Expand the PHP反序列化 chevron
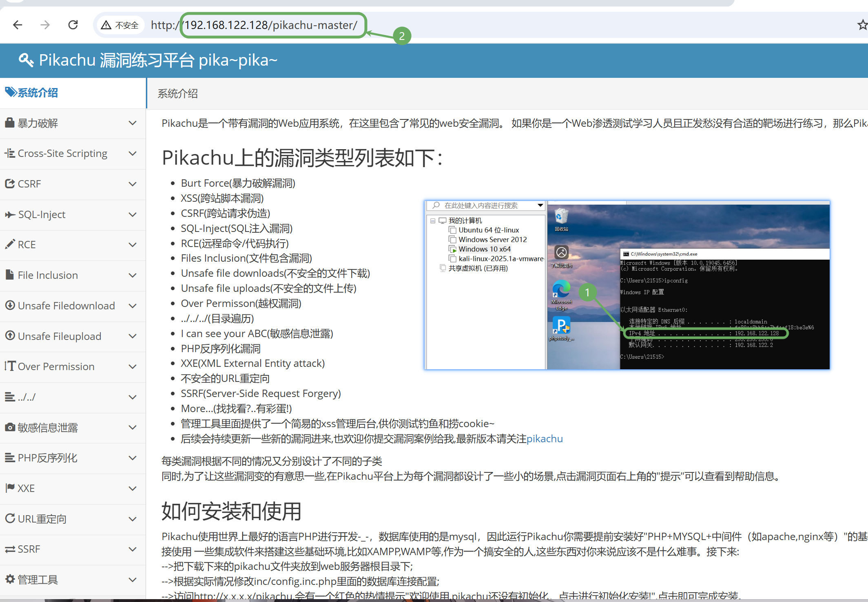 click(x=133, y=458)
